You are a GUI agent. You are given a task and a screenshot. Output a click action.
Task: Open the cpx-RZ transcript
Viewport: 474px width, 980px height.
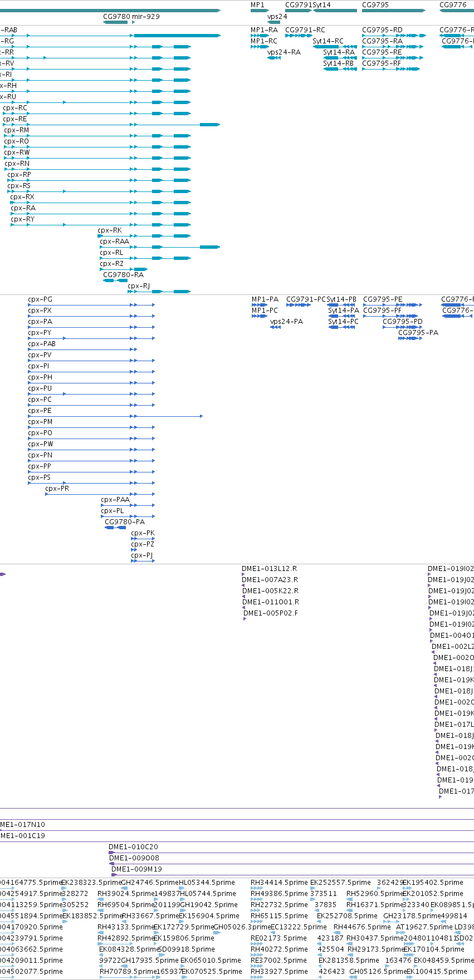(112, 264)
